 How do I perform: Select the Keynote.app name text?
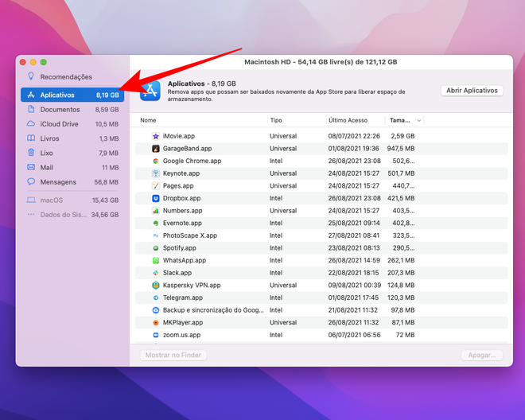[181, 173]
